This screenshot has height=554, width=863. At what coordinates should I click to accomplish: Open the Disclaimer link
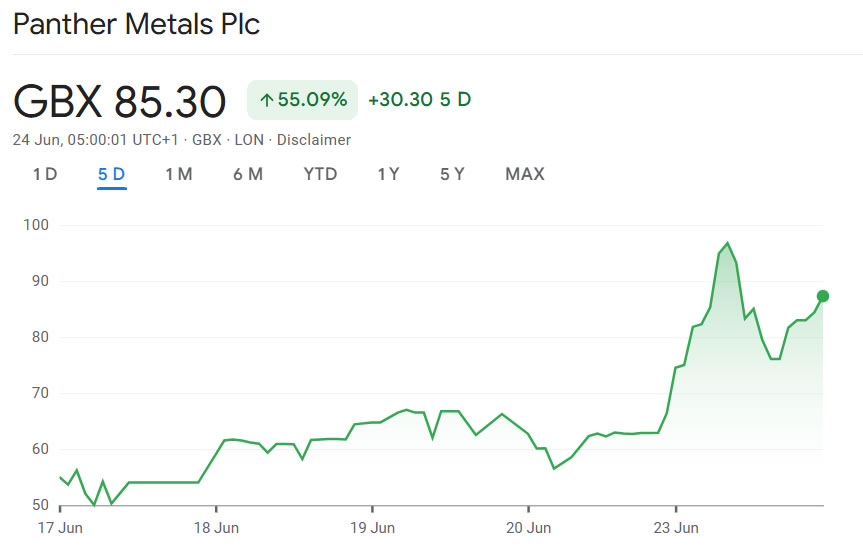314,140
